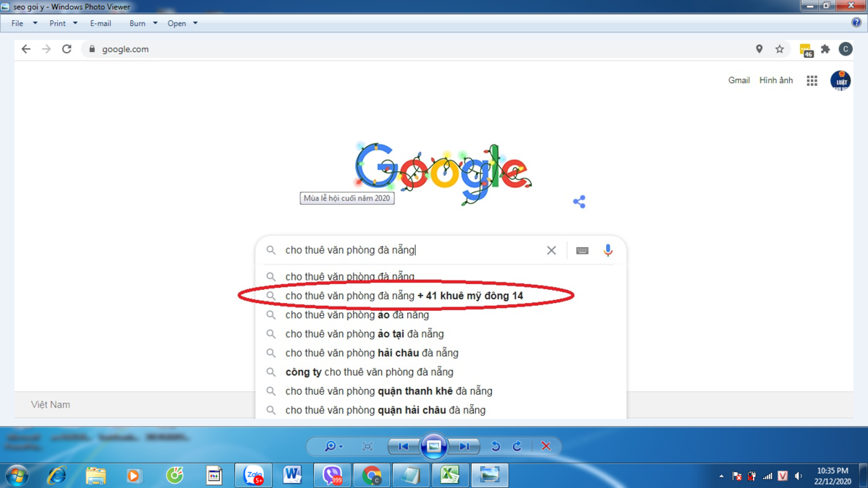Open the zoom magnifier control
This screenshot has width=868, height=488.
point(333,446)
